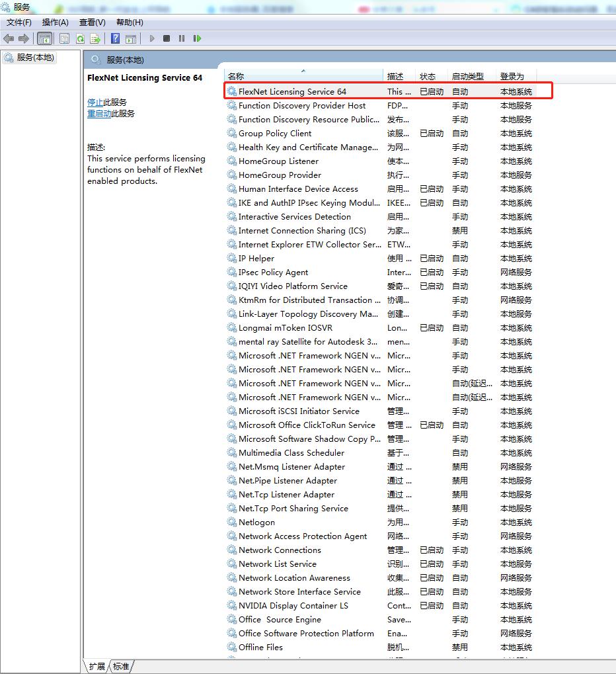Switch to the 扩展 tab
The height and width of the screenshot is (674, 616).
coord(97,666)
